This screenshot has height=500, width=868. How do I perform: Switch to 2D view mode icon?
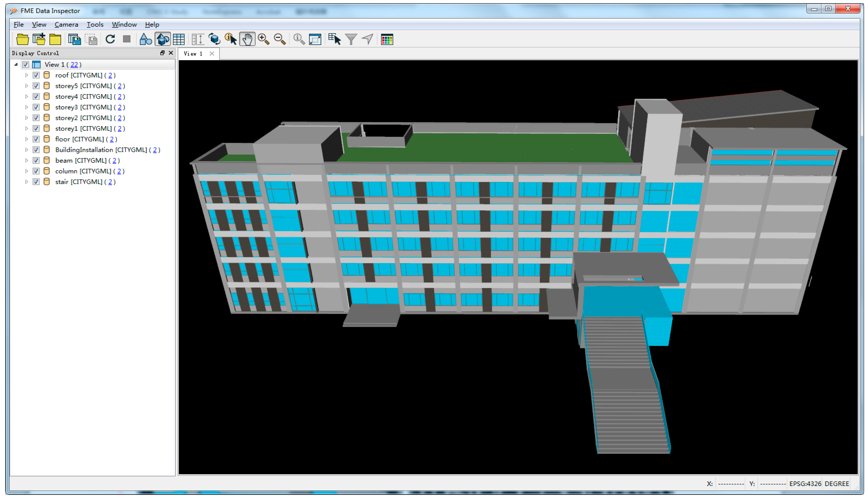point(146,39)
